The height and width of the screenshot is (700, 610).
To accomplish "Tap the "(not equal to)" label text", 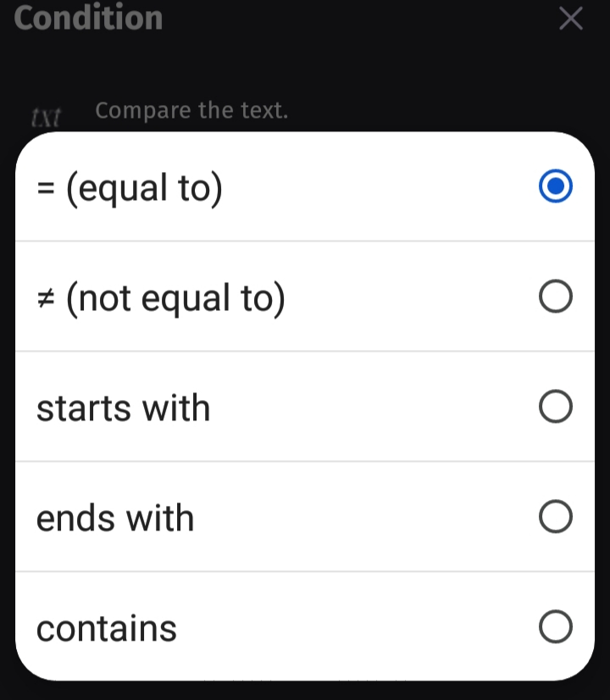I will tap(175, 298).
